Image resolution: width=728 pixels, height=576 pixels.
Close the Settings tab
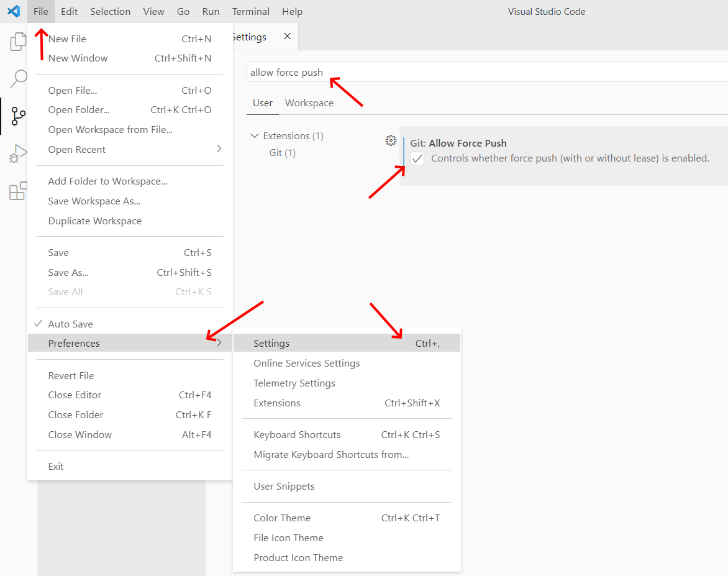pyautogui.click(x=287, y=37)
